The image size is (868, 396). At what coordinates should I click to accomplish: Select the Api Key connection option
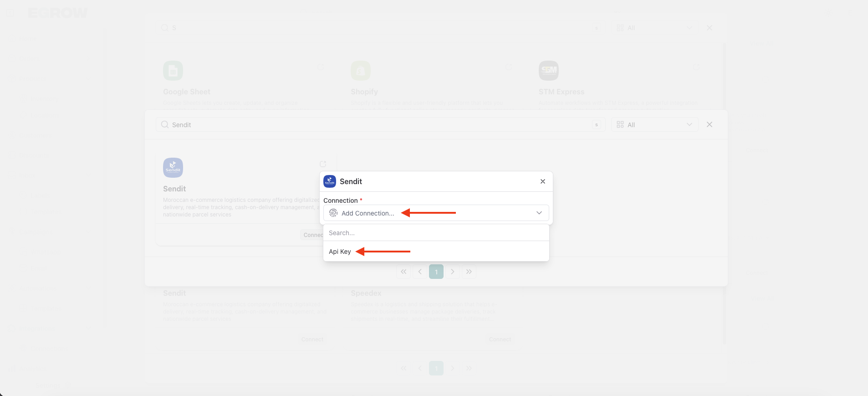(340, 252)
